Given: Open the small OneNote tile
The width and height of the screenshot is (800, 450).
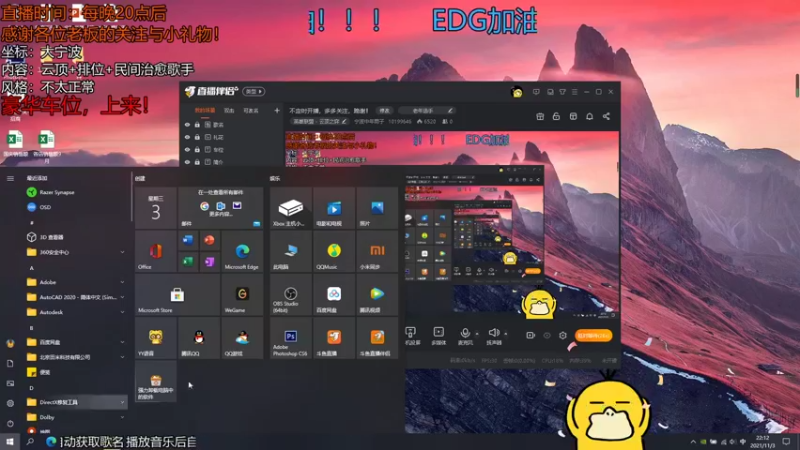Looking at the screenshot, I should 210,262.
